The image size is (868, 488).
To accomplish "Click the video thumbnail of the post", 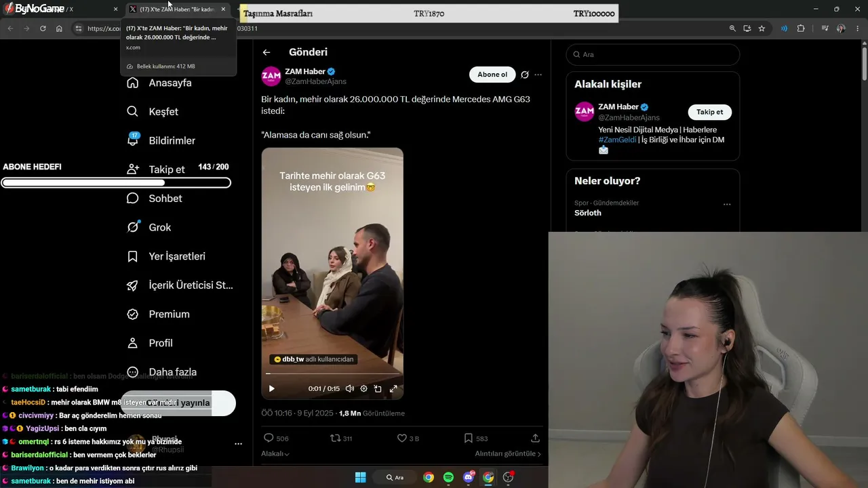I will [x=332, y=274].
